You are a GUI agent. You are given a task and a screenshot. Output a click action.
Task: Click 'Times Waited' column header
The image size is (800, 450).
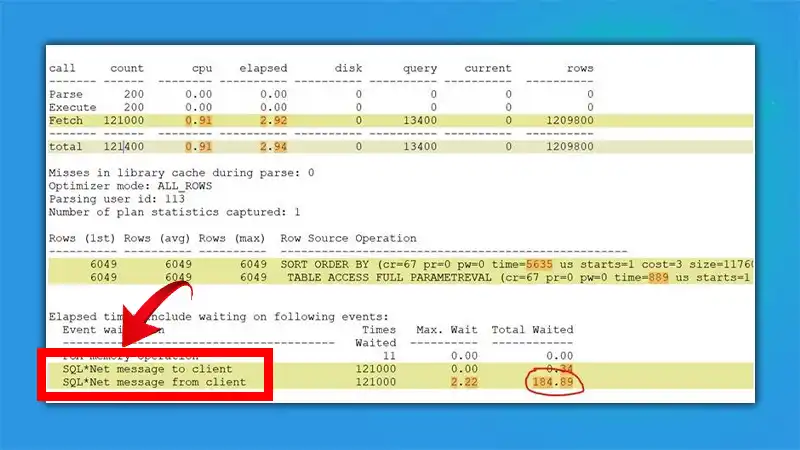[376, 336]
